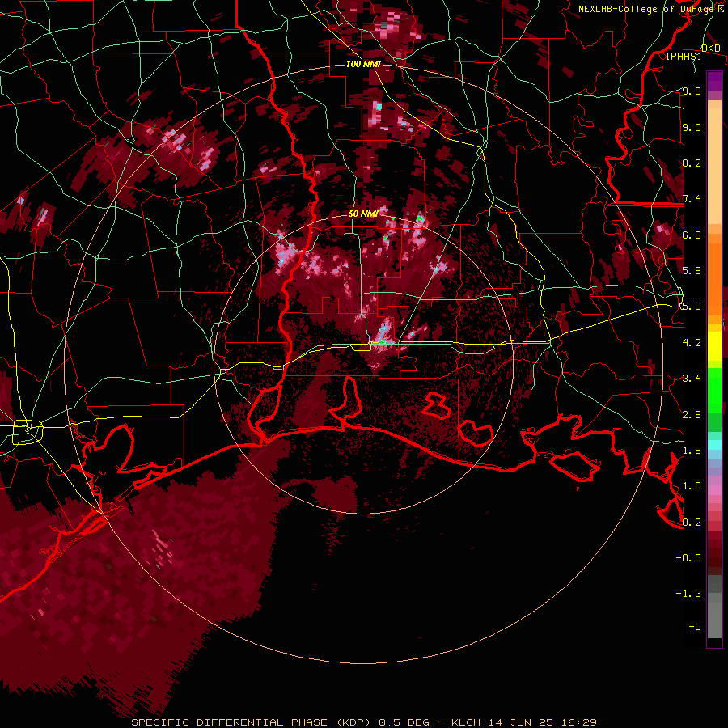Click the 100 NMI range ring label
Image resolution: width=728 pixels, height=728 pixels.
(363, 64)
